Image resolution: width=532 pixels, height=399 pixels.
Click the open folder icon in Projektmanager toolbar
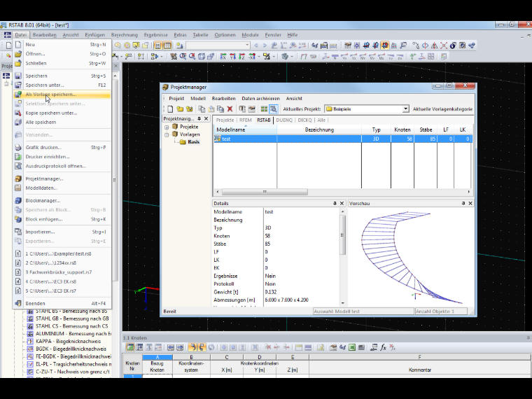tap(180, 109)
